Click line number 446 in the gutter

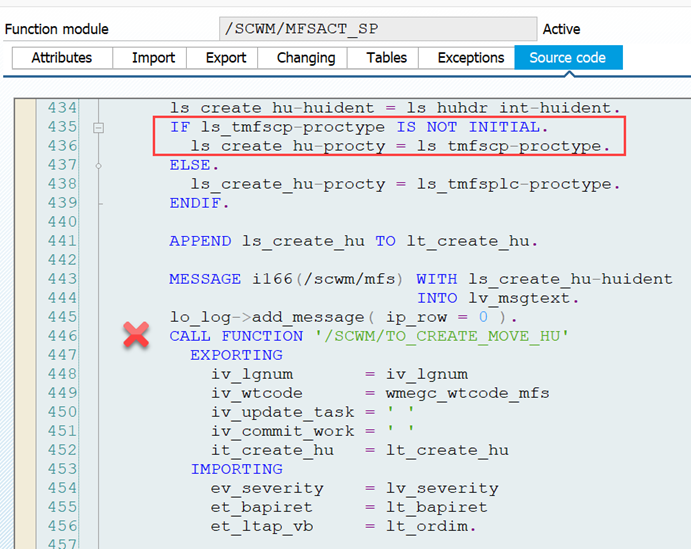click(x=62, y=336)
